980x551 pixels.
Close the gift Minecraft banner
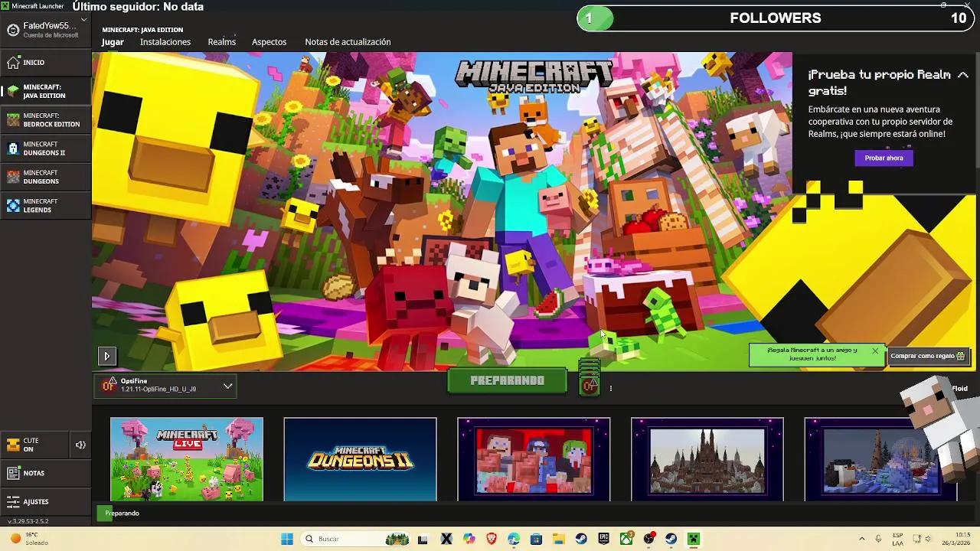(x=875, y=351)
